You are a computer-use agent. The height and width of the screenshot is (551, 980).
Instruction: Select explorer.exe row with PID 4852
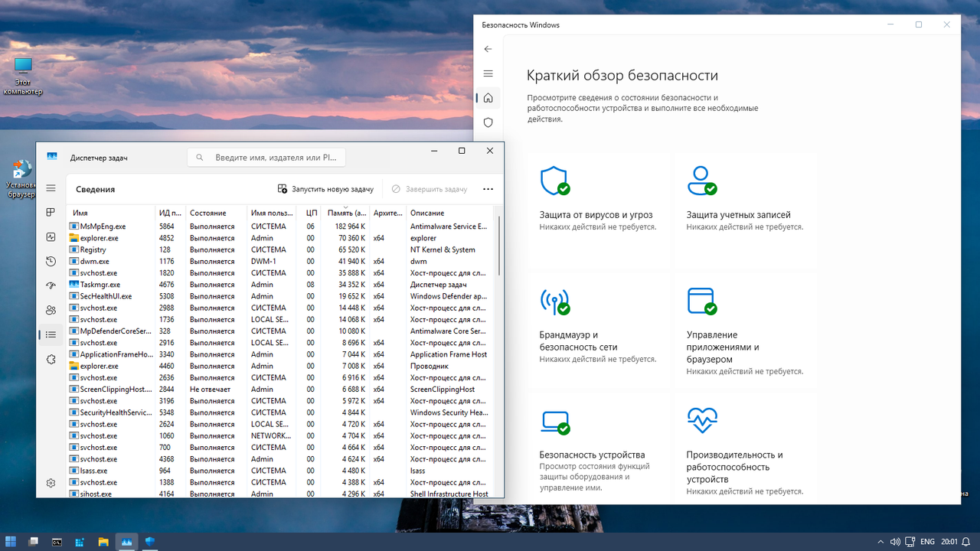point(282,238)
